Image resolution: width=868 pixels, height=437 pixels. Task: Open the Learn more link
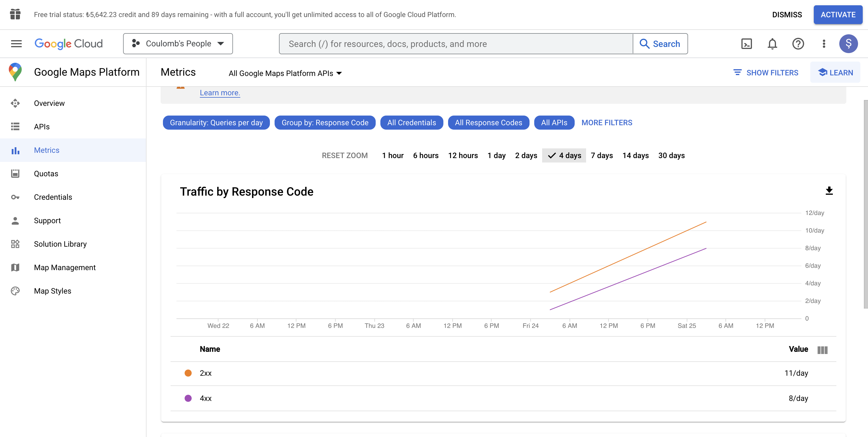click(220, 92)
